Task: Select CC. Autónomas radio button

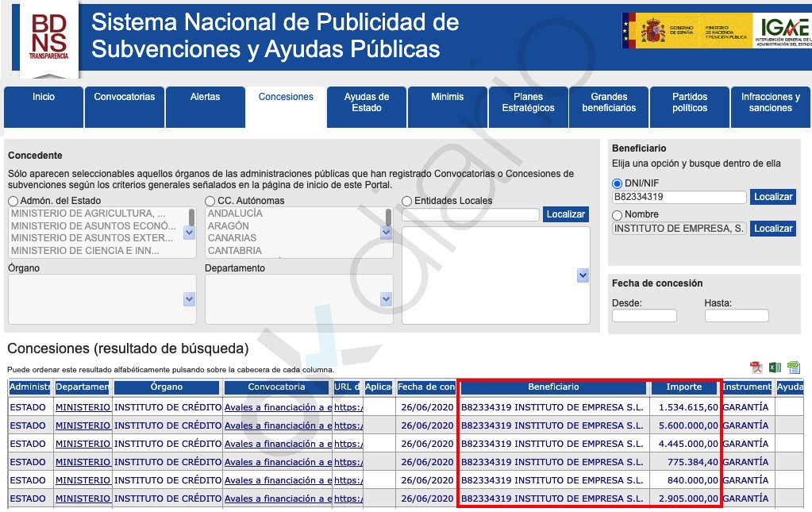Action: click(x=210, y=201)
